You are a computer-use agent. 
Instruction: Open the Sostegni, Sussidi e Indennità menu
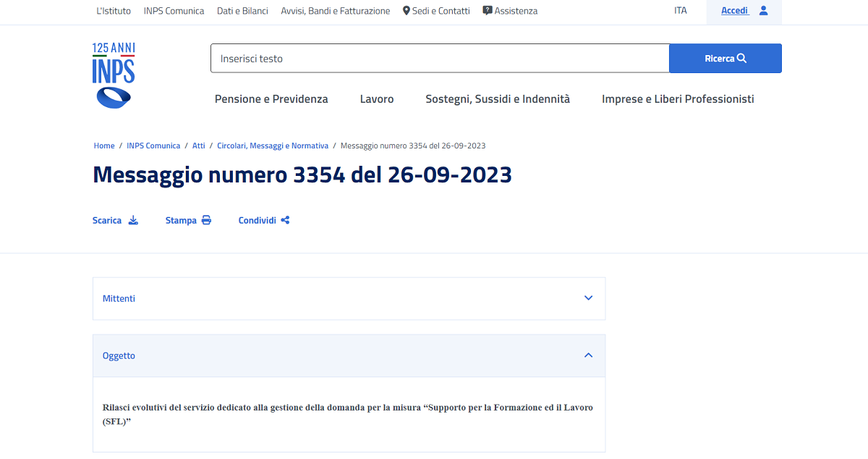[x=497, y=98]
